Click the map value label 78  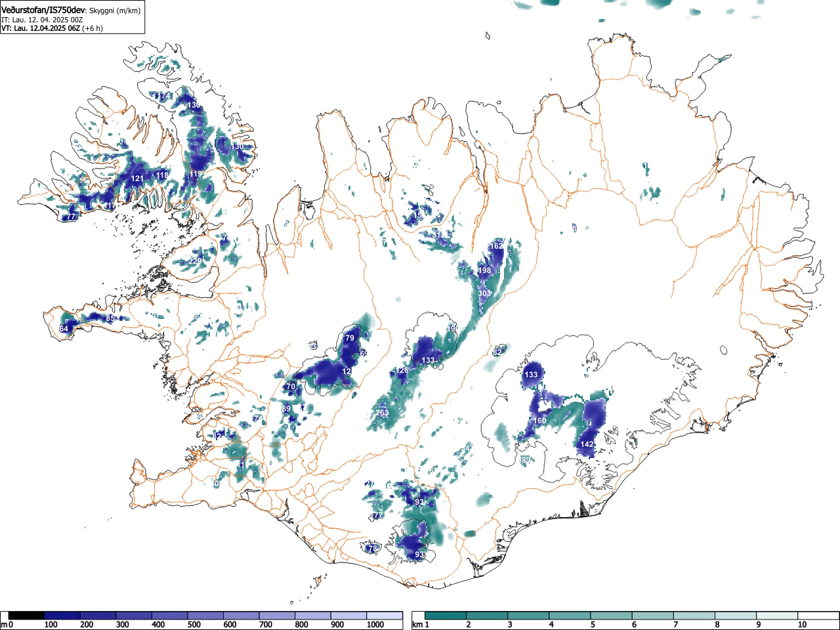point(373,549)
